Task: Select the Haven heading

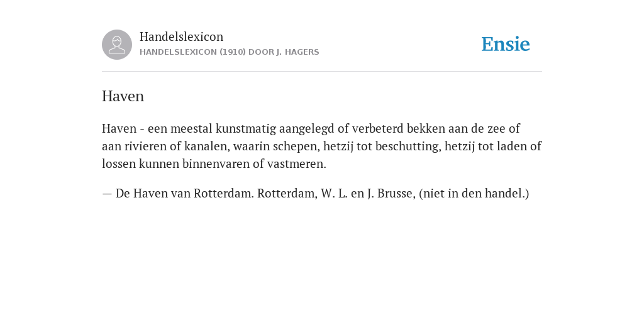Action: (x=123, y=96)
